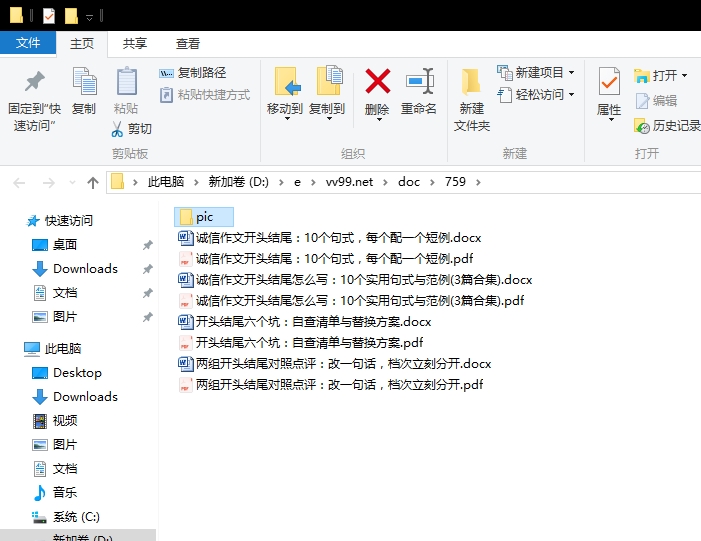Select 此电脑 in the navigation pane
The image size is (701, 541).
[x=53, y=349]
